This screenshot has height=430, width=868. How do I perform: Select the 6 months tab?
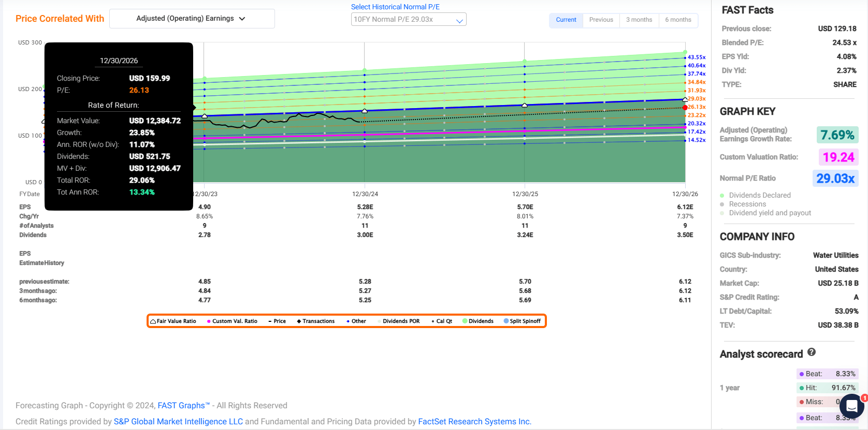click(678, 20)
